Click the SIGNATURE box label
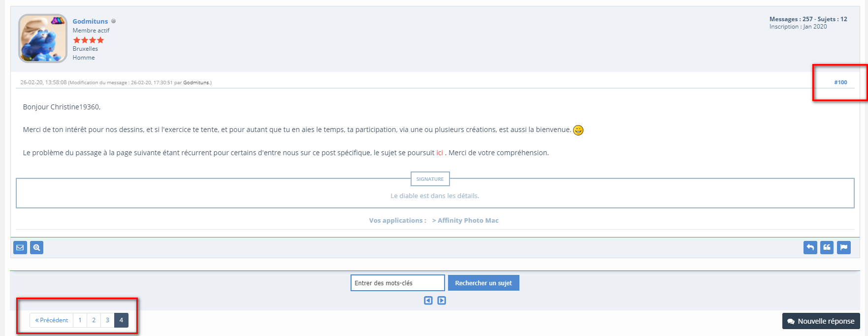Screen dimensions: 868x336 tap(430, 179)
